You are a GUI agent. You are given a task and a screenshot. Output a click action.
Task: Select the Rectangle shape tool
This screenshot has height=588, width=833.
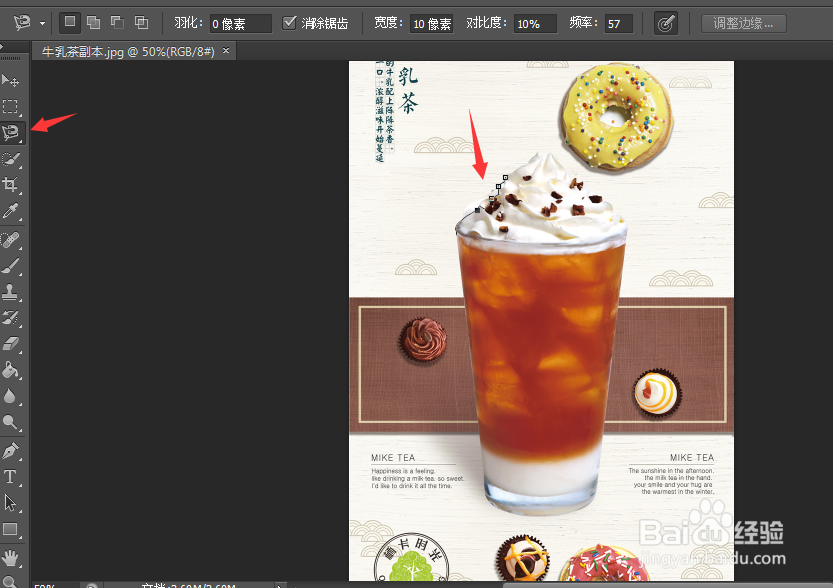[x=11, y=530]
